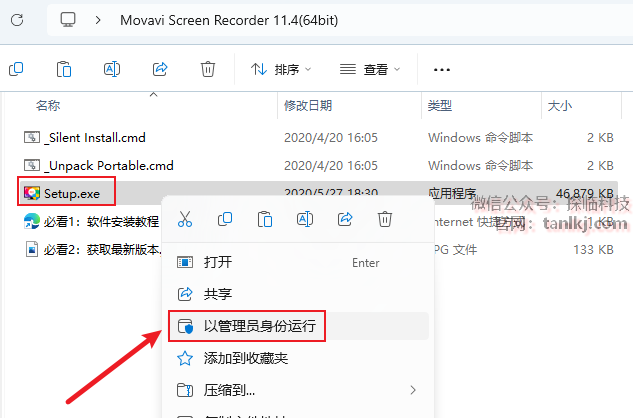Open the 查看 view dropdown
633x418 pixels.
pyautogui.click(x=370, y=69)
